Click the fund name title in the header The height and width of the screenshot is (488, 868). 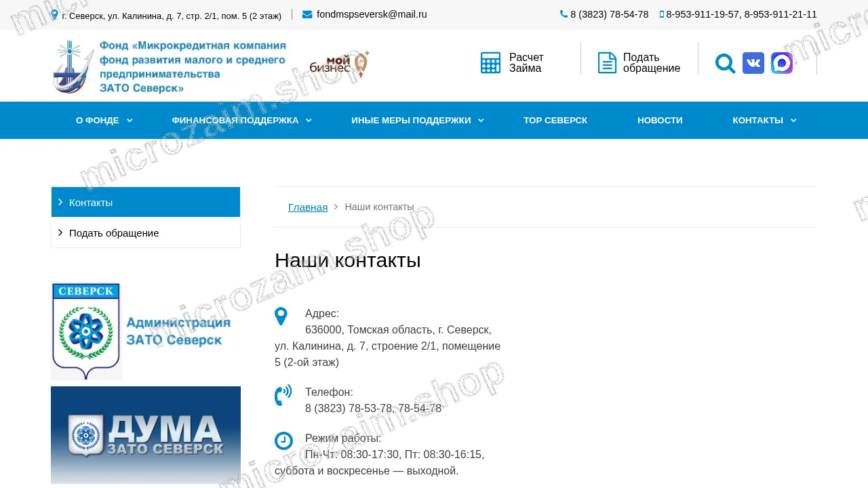[193, 66]
